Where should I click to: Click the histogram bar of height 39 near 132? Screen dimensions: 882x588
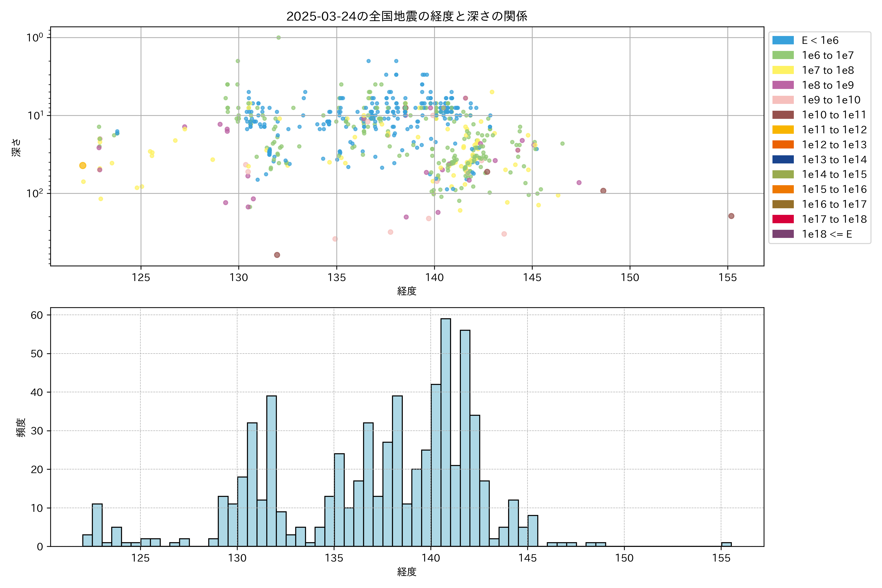tap(271, 471)
